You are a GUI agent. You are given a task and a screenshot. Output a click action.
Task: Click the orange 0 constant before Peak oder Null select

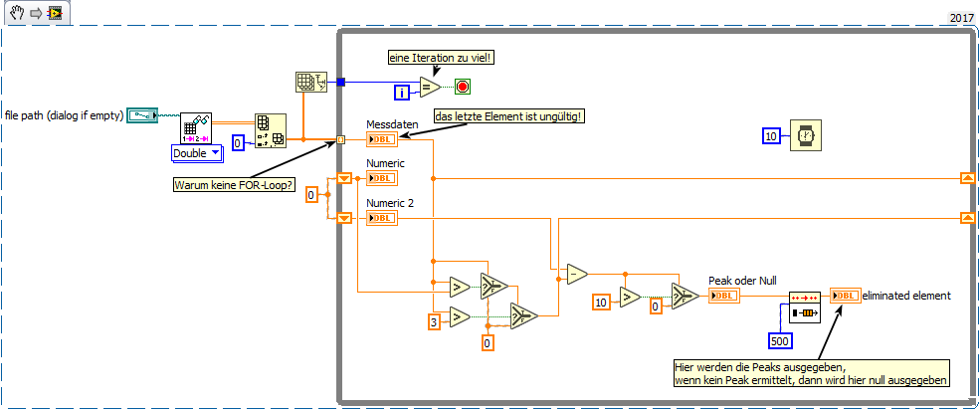coord(656,307)
